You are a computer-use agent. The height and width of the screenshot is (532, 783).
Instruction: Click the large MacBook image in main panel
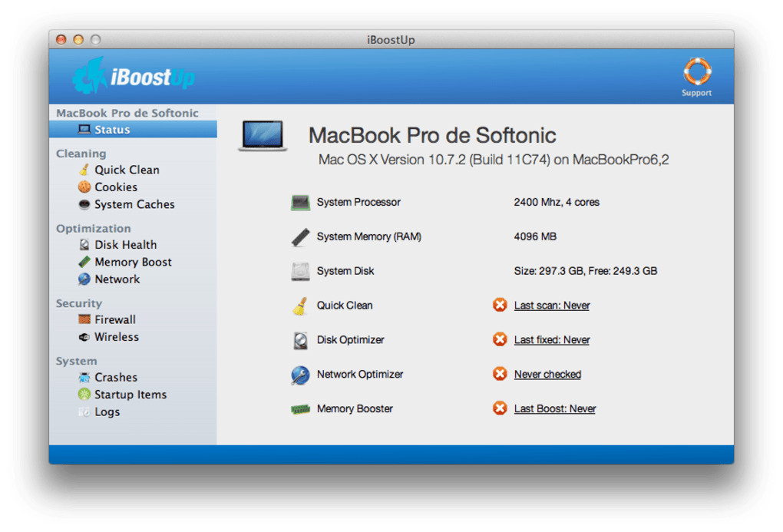point(263,135)
